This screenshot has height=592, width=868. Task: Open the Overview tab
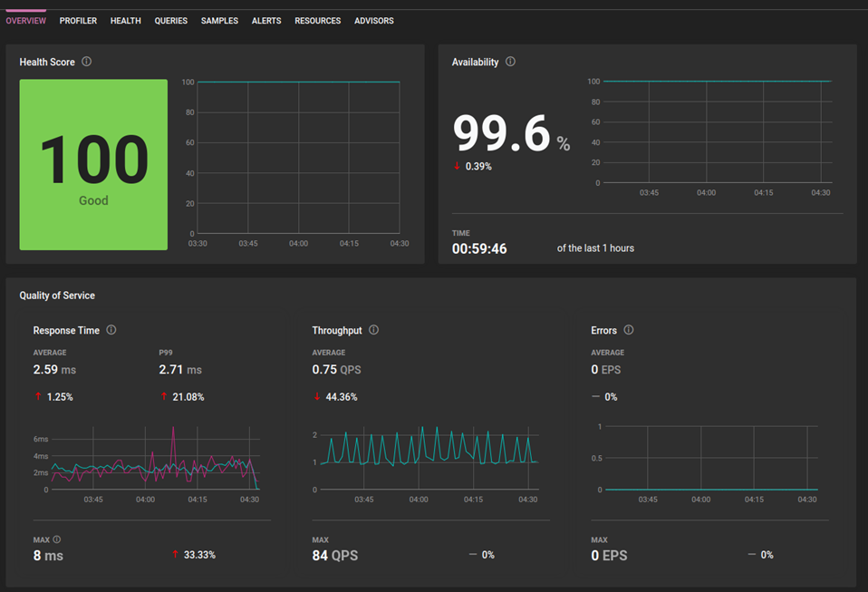click(26, 21)
